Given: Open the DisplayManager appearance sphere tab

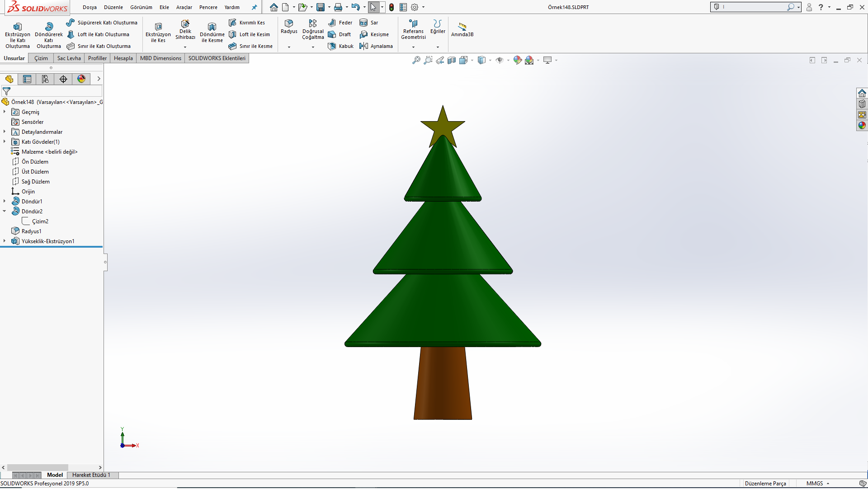Looking at the screenshot, I should (81, 79).
